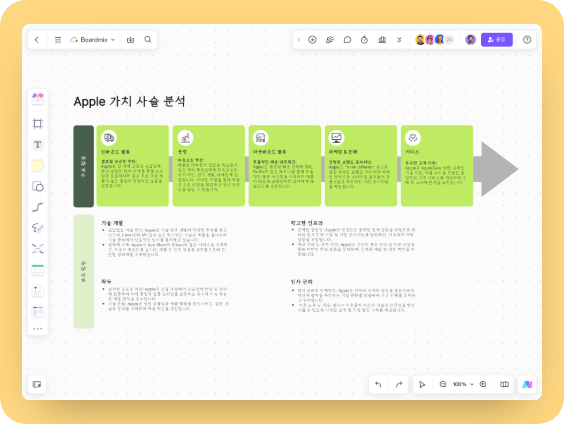Open the help question mark icon
564x424 pixels.
tap(527, 40)
